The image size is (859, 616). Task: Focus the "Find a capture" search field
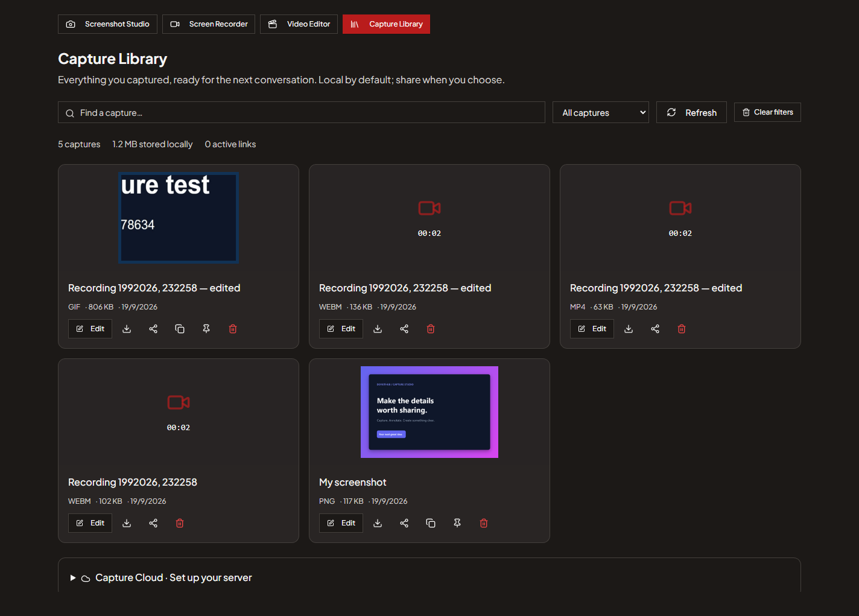point(302,112)
